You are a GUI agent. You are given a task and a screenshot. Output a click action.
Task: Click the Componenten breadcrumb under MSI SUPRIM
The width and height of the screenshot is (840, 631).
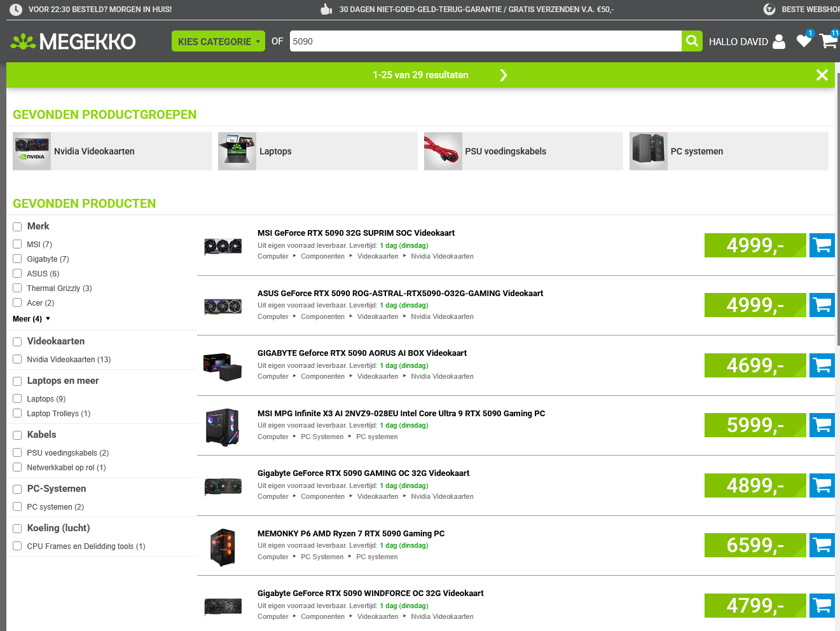[322, 257]
